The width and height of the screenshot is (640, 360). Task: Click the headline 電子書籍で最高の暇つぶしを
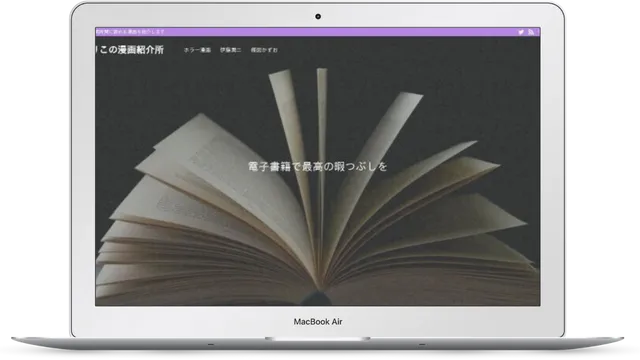coord(318,167)
